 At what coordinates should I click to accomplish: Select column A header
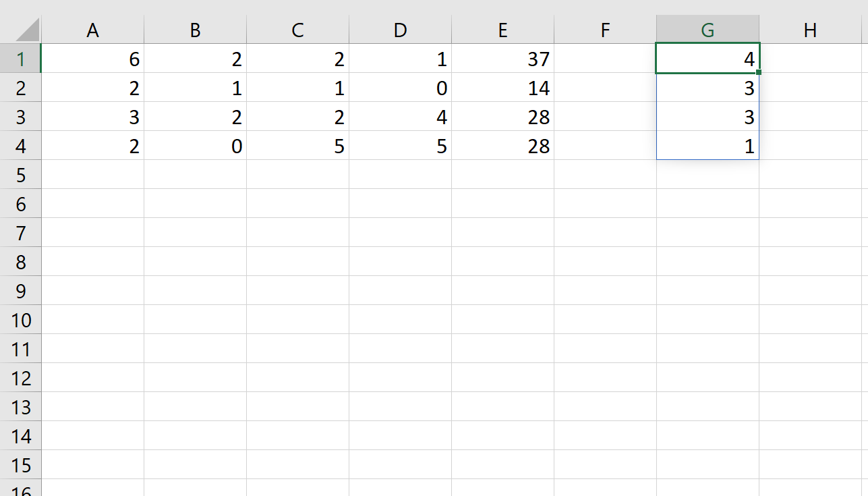pos(93,30)
